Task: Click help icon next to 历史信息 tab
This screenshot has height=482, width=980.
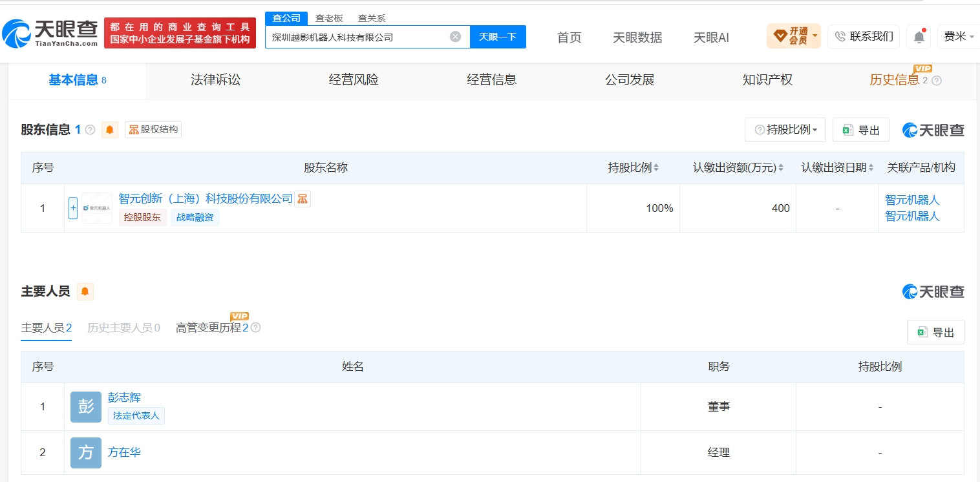Action: click(x=937, y=81)
